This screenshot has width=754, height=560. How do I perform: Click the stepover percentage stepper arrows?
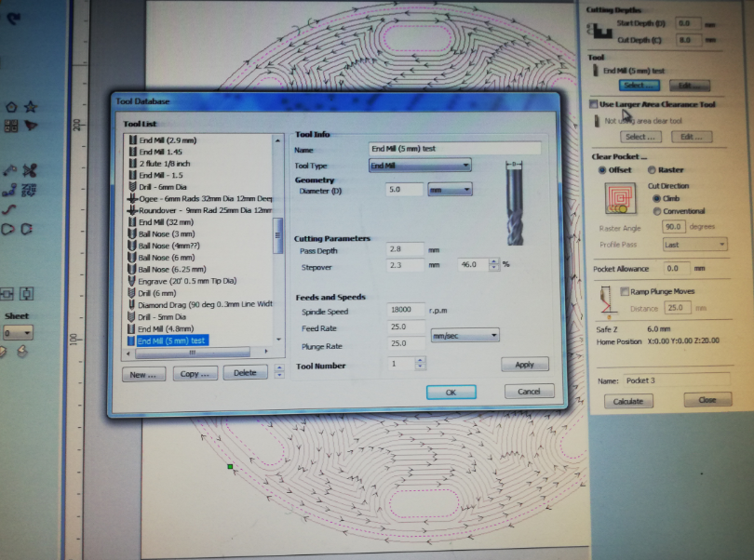click(494, 264)
